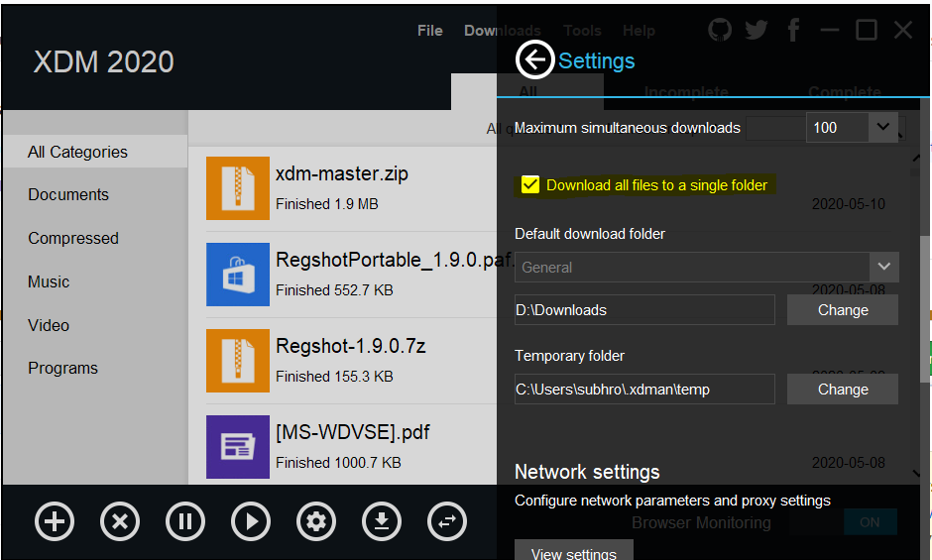Click the delete download X icon

[x=120, y=521]
